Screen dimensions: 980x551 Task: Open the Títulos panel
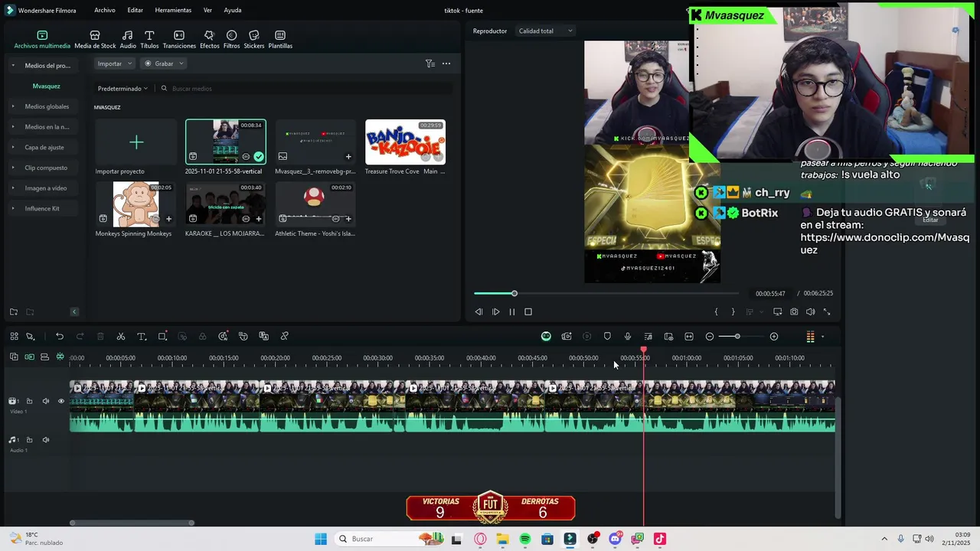coord(149,40)
